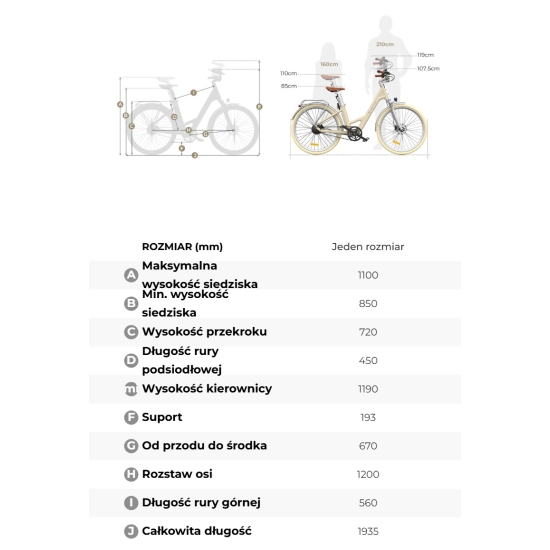Click the D icon for Długość rury podsiodłowej
Image resolution: width=550 pixels, height=550 pixels.
[131, 360]
